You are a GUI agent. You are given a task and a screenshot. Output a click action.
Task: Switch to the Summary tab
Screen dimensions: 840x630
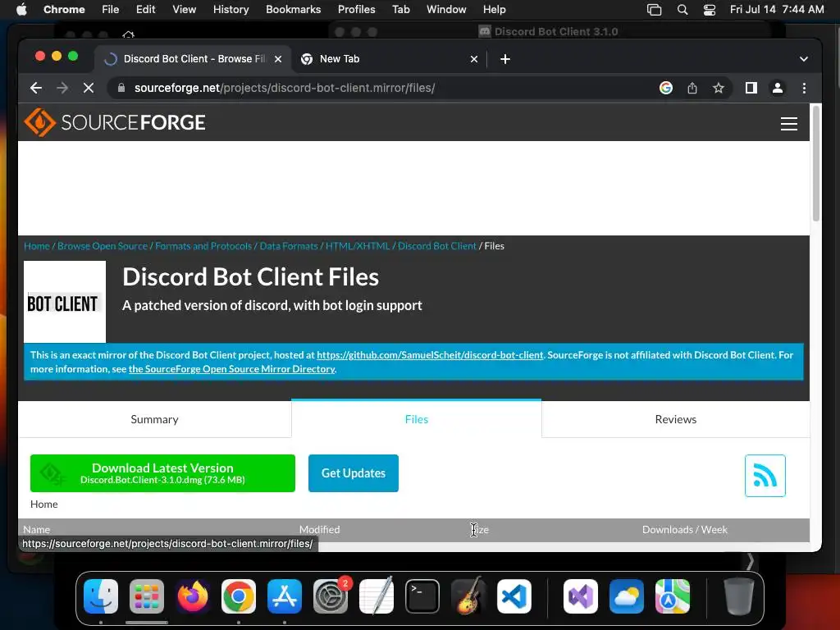[x=154, y=419]
